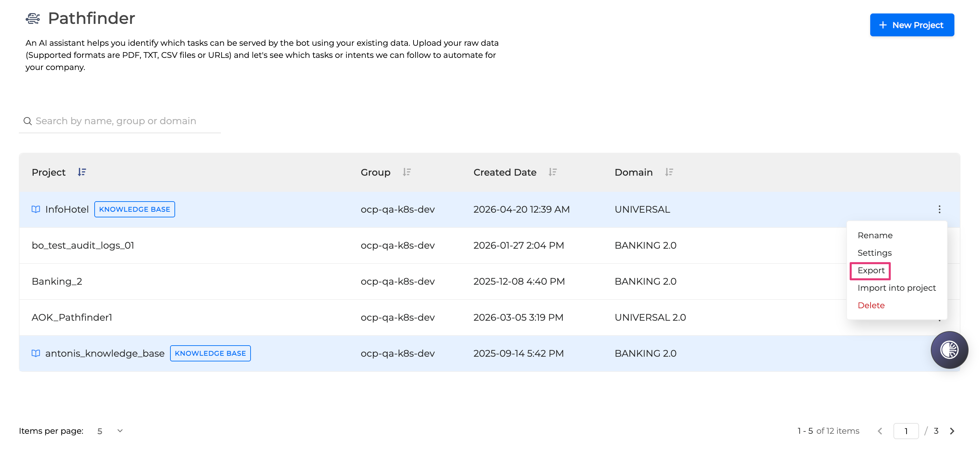Viewport: 980px width, 459px height.
Task: Click the Domain column header
Action: pos(633,172)
